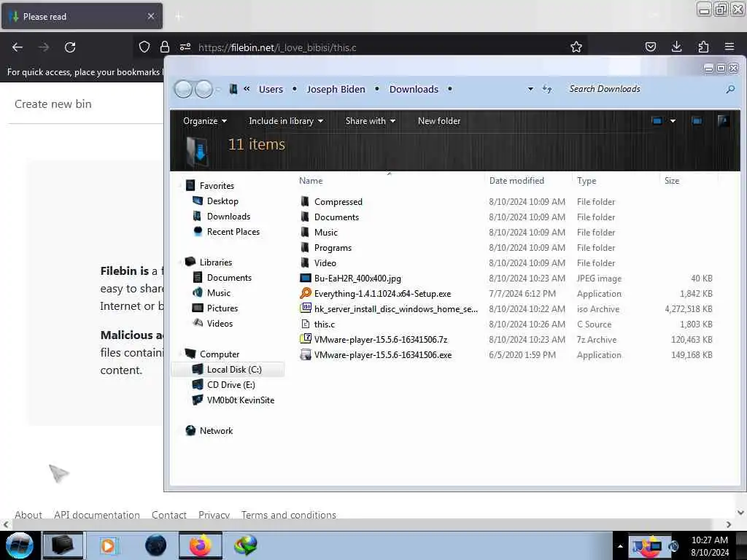Viewport: 747px width, 560px height.
Task: Click the Explorer back navigation button
Action: pos(183,89)
